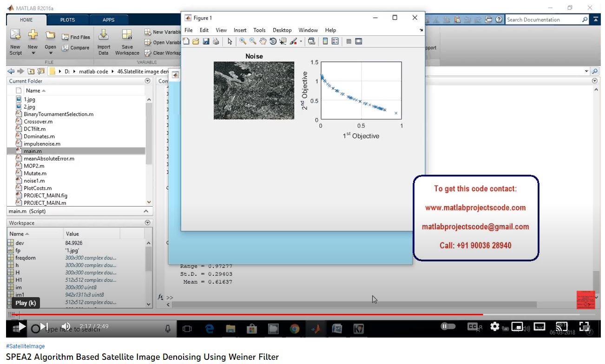The width and height of the screenshot is (605, 364).
Task: Click Save Workspace in the ribbon
Action: pos(127,42)
